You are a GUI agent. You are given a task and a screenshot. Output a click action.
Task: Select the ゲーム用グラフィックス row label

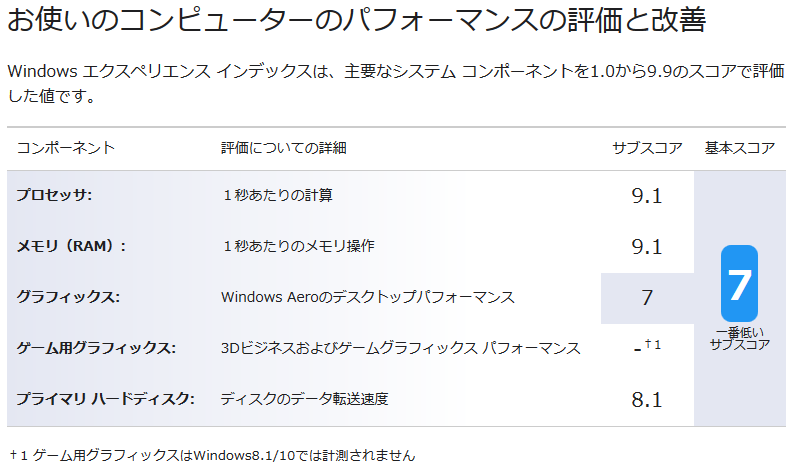(x=96, y=348)
